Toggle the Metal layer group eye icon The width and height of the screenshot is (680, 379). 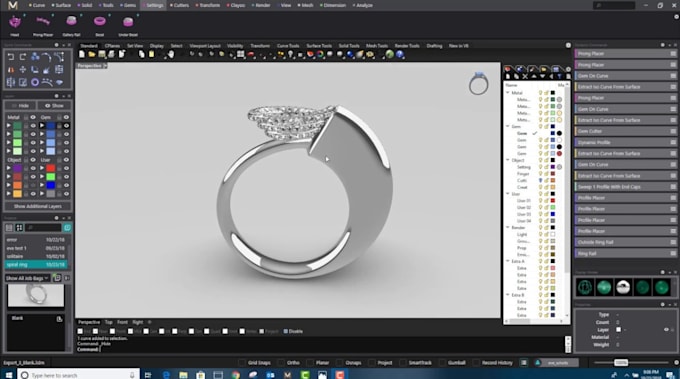coord(33,117)
